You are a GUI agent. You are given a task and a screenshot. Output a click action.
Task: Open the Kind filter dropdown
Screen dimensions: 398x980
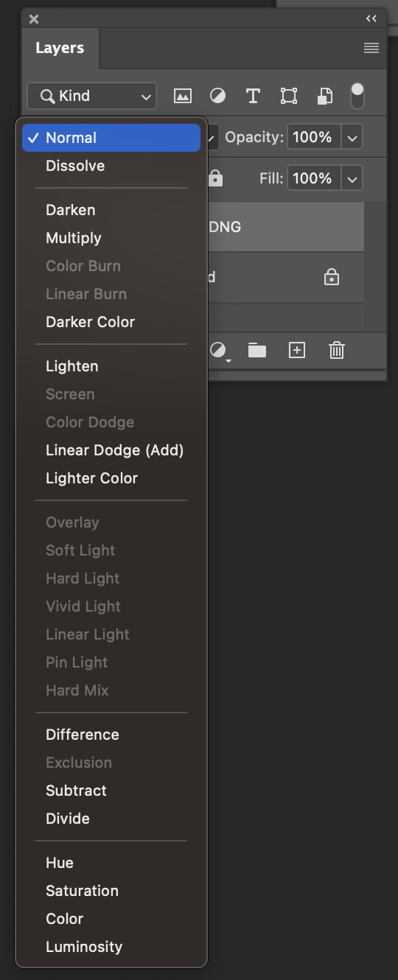click(x=92, y=96)
